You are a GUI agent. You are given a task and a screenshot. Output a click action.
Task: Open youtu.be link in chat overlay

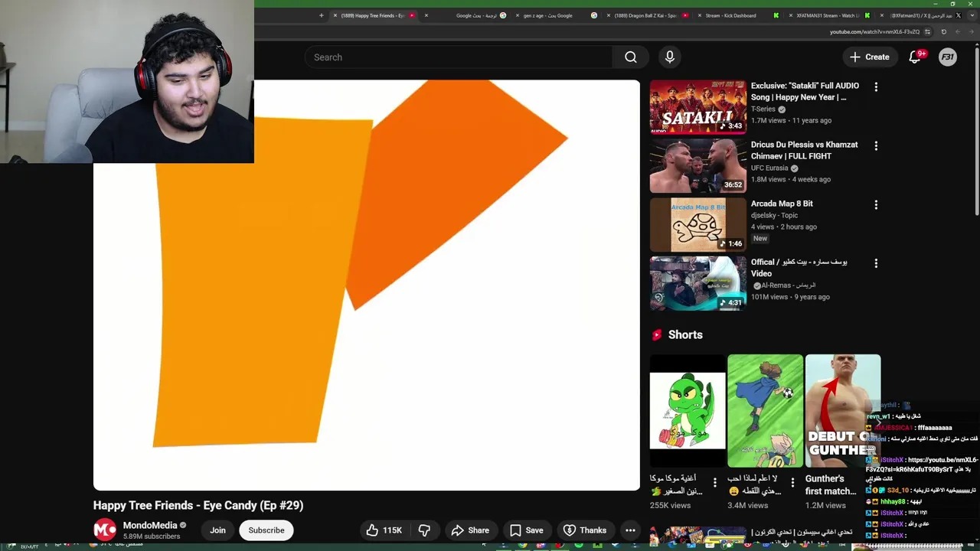tap(923, 464)
